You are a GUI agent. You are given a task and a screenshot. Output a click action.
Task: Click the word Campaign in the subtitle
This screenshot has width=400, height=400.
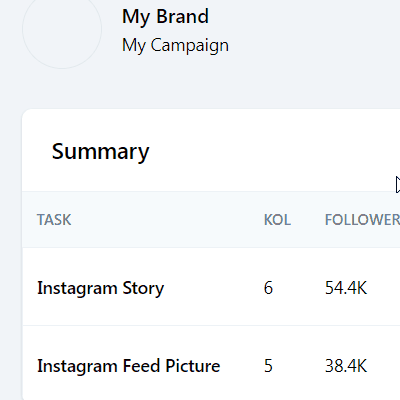pos(190,46)
